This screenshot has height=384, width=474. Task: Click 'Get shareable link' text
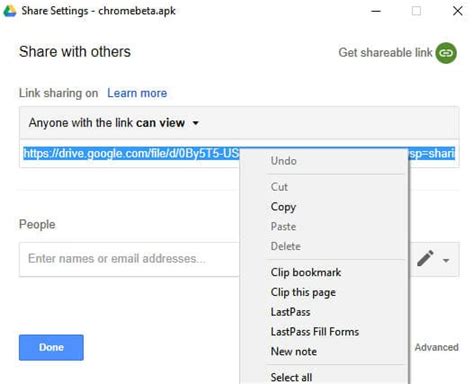tap(385, 53)
